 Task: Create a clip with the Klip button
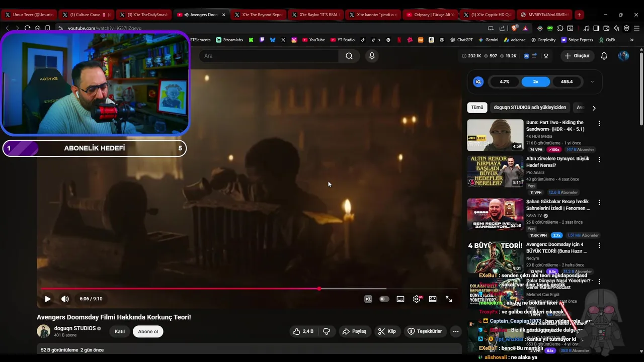(x=387, y=331)
